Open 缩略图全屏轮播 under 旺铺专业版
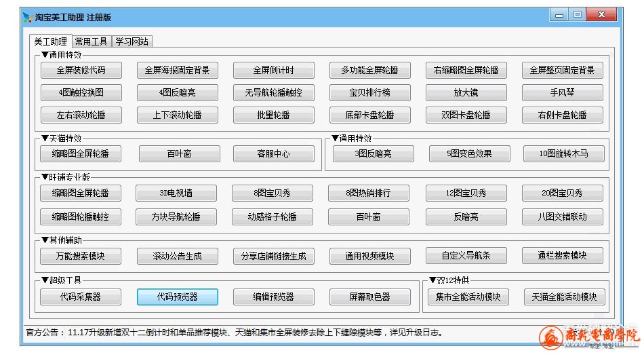Screen dimensions: 644x355 [81, 193]
